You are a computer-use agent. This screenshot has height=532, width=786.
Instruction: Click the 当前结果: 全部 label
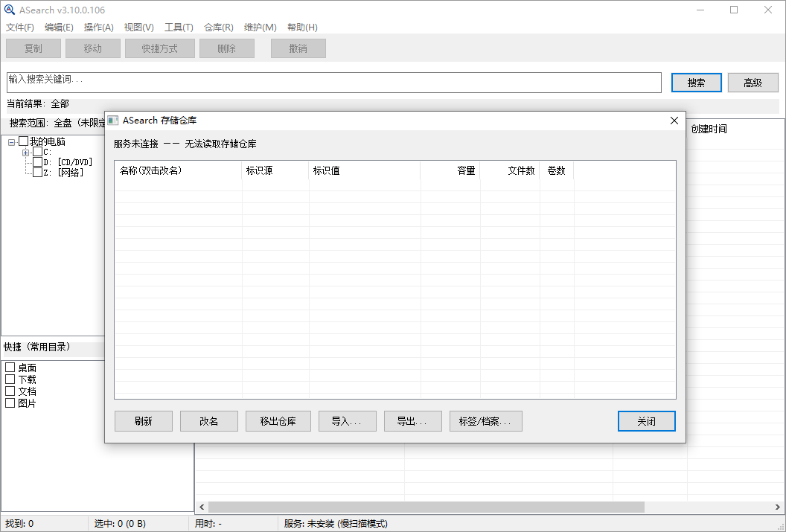38,103
